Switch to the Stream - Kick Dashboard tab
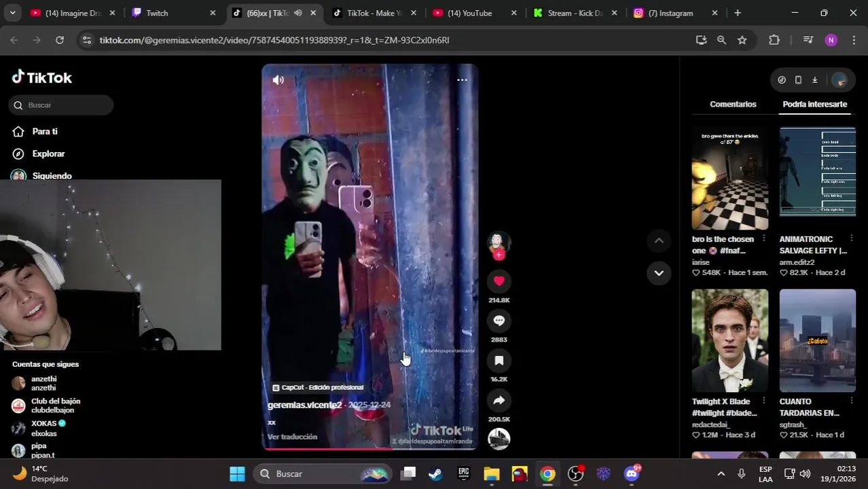The image size is (868, 489). click(x=575, y=13)
